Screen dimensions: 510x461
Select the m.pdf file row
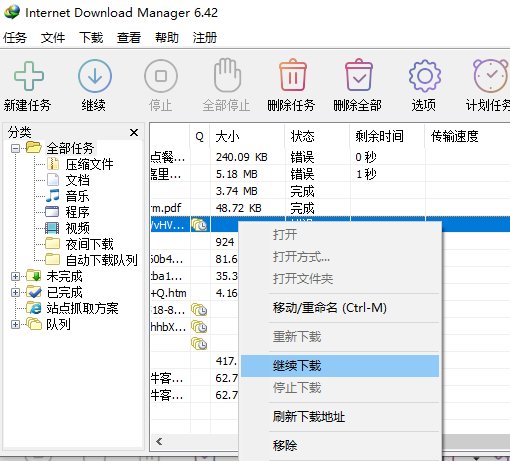330,208
